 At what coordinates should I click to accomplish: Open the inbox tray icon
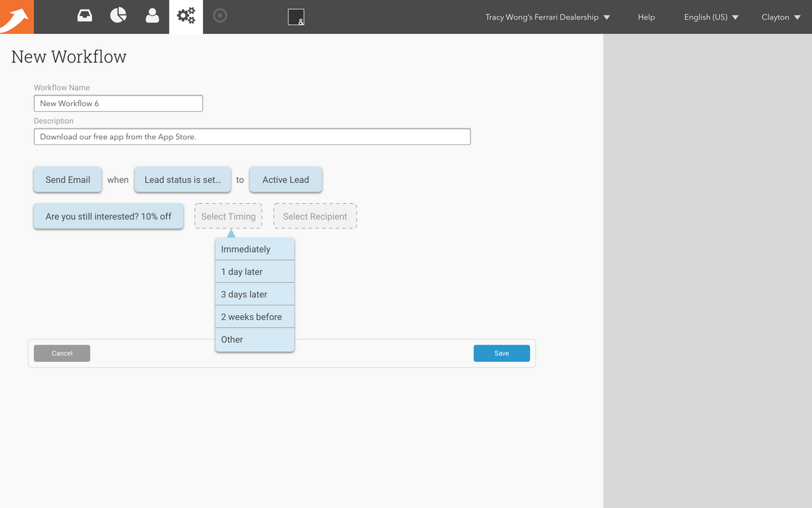coord(85,15)
